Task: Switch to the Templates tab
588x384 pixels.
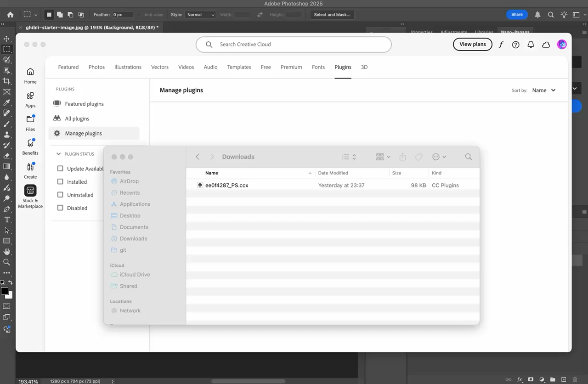Action: pos(239,67)
